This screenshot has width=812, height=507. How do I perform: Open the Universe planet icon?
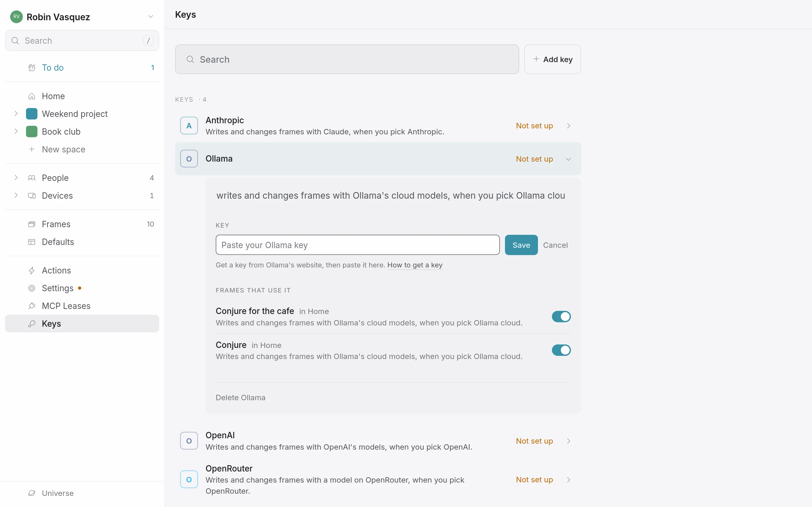(31, 493)
